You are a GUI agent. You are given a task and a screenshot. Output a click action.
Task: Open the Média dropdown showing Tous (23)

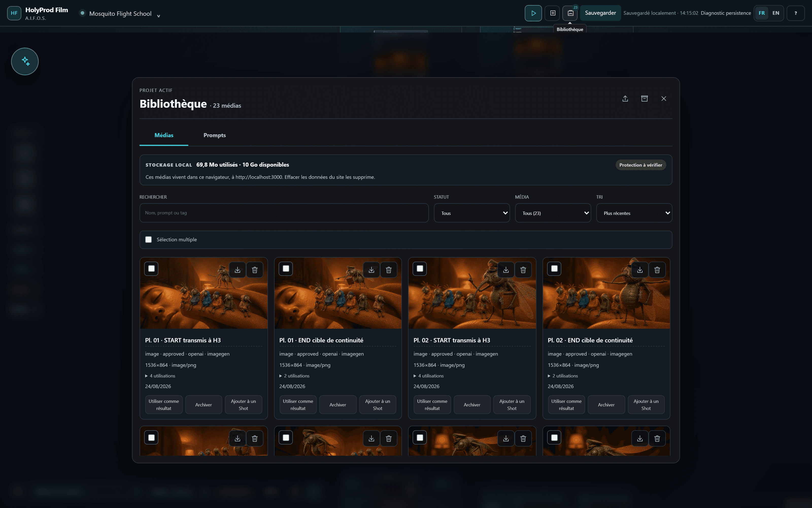pos(553,213)
